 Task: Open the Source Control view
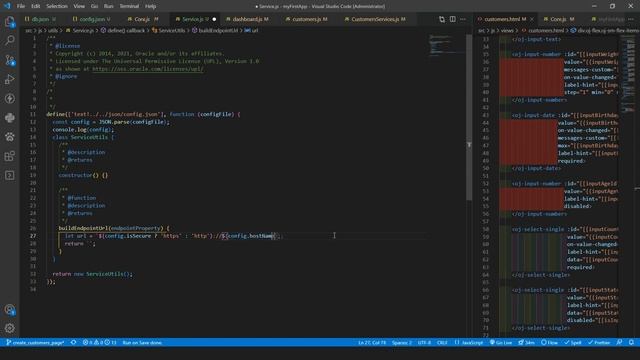pos(9,60)
